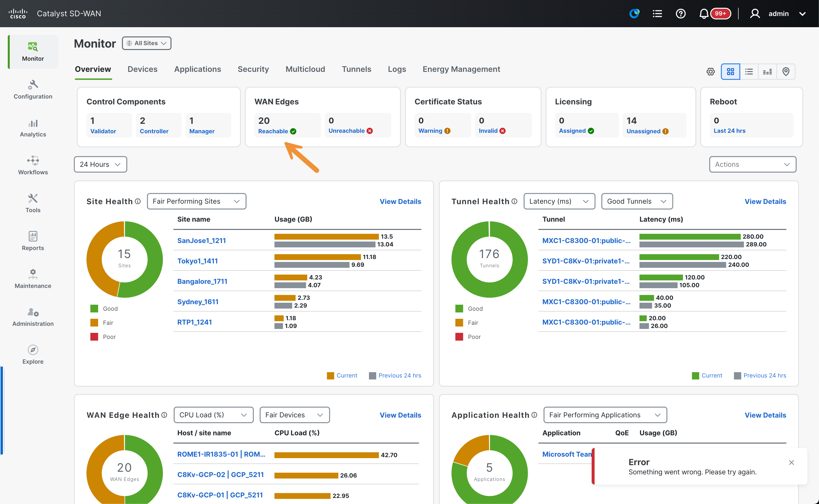Open the Configuration section in sidebar

pyautogui.click(x=33, y=90)
